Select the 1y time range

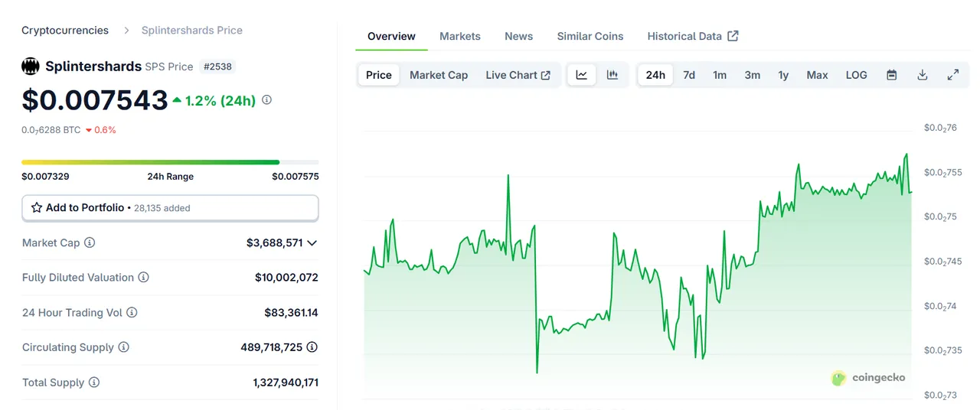(783, 75)
